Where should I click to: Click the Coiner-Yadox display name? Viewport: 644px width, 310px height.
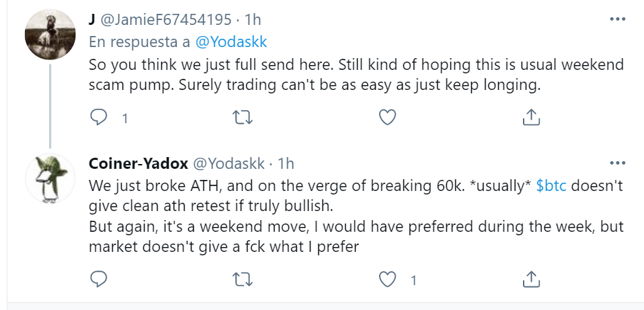tap(137, 164)
